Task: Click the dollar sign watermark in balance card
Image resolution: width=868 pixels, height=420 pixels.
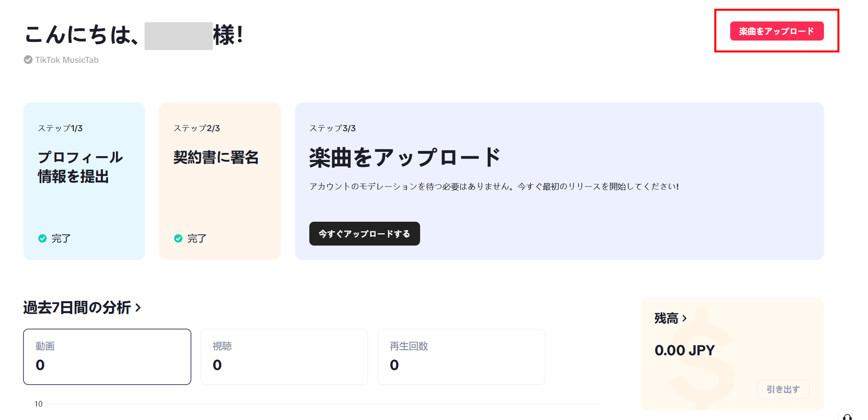Action: pos(701,358)
